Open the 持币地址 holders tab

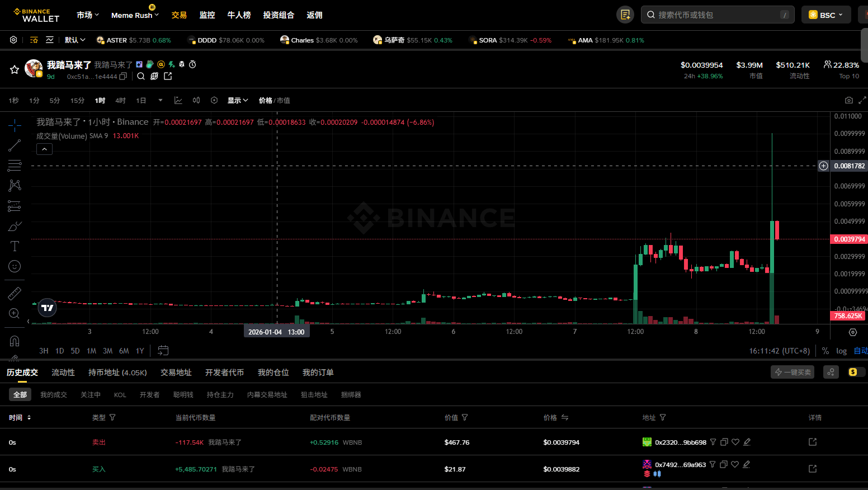tap(117, 373)
